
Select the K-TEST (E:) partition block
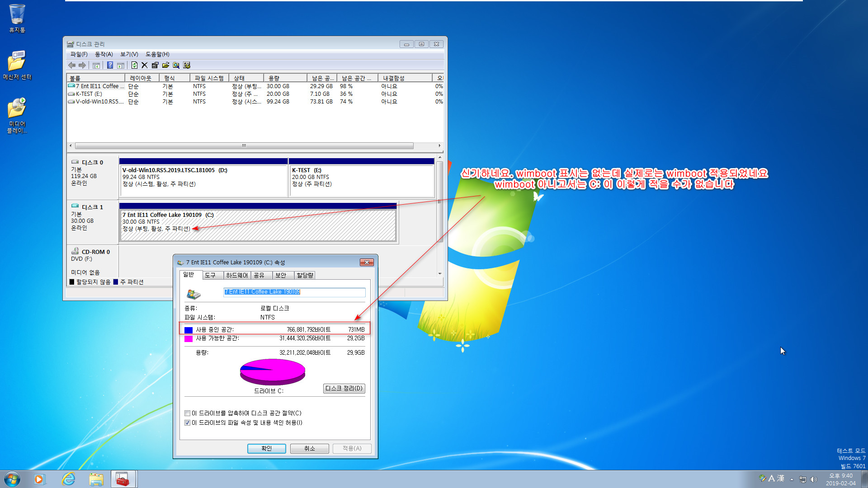pyautogui.click(x=362, y=178)
